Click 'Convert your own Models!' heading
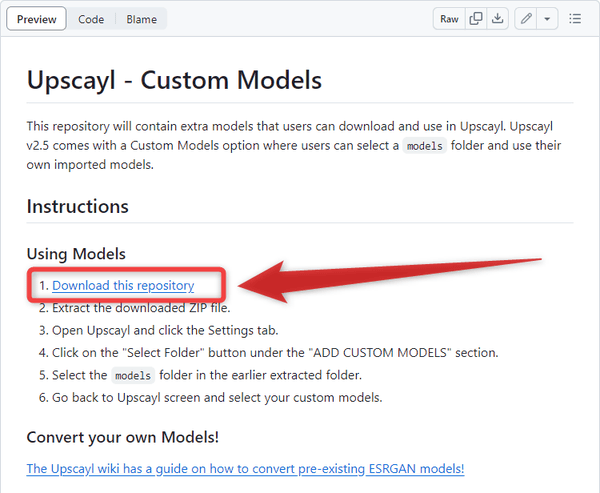This screenshot has width=600, height=493. [x=123, y=437]
